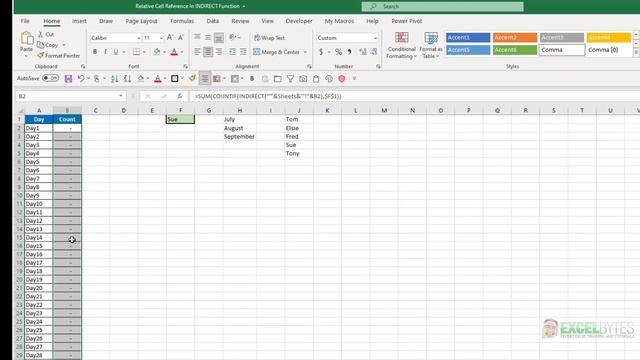Enable Wrap Text
This screenshot has width=640, height=360.
point(269,38)
